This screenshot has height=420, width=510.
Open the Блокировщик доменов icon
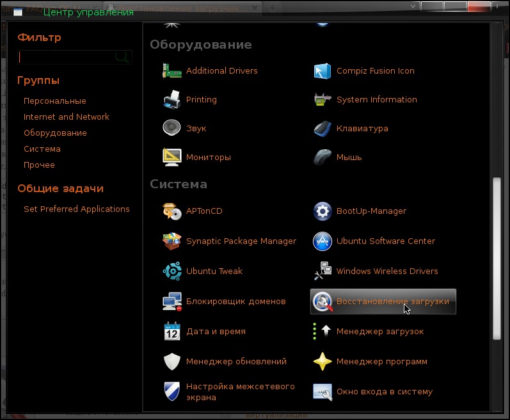pos(171,302)
